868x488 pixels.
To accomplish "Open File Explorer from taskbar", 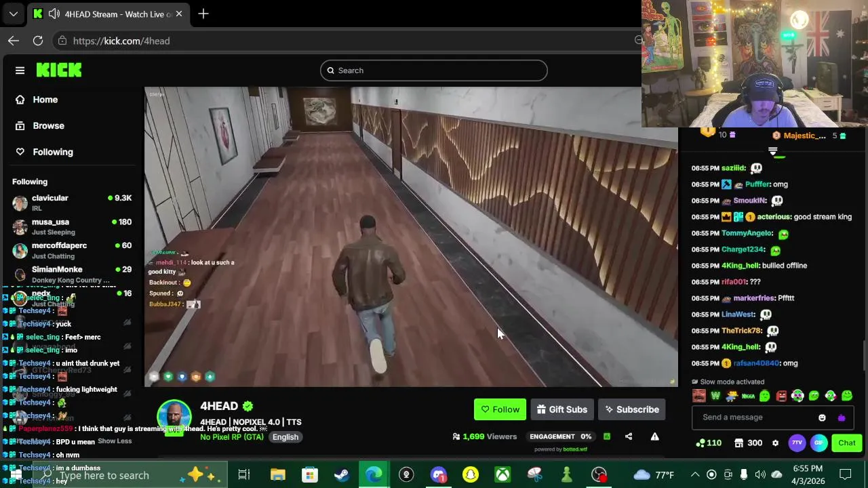I will click(277, 475).
